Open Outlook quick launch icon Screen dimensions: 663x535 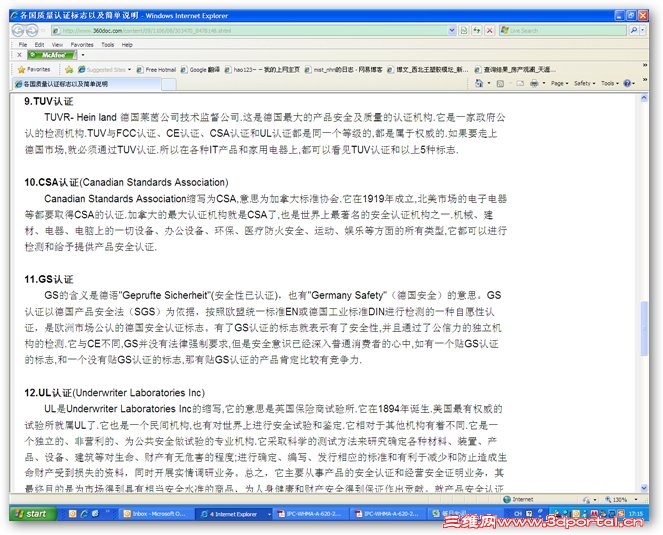point(72,513)
